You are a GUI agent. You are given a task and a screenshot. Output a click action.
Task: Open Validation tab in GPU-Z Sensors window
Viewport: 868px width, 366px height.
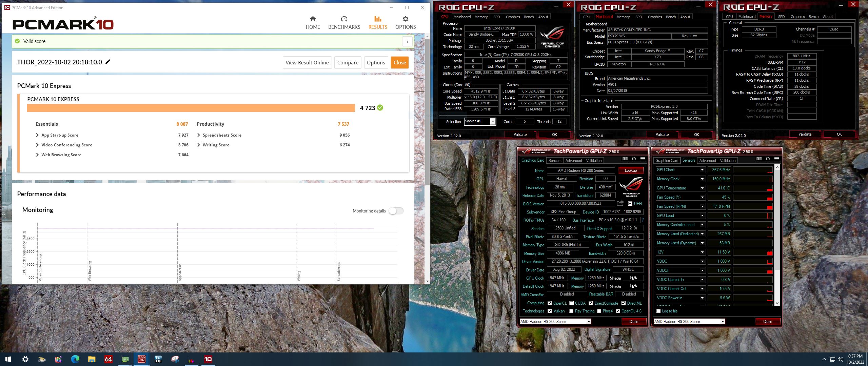[728, 161]
